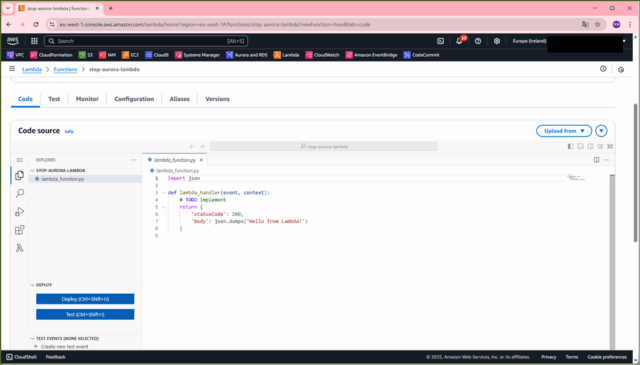Viewport: 640px width, 365px height.
Task: Open AWS CloudShell icon in top navigation
Action: coord(440,41)
